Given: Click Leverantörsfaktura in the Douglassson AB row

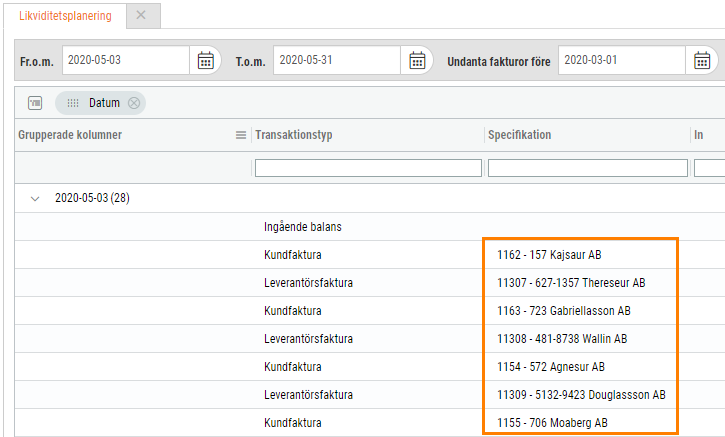Looking at the screenshot, I should pyautogui.click(x=308, y=395).
